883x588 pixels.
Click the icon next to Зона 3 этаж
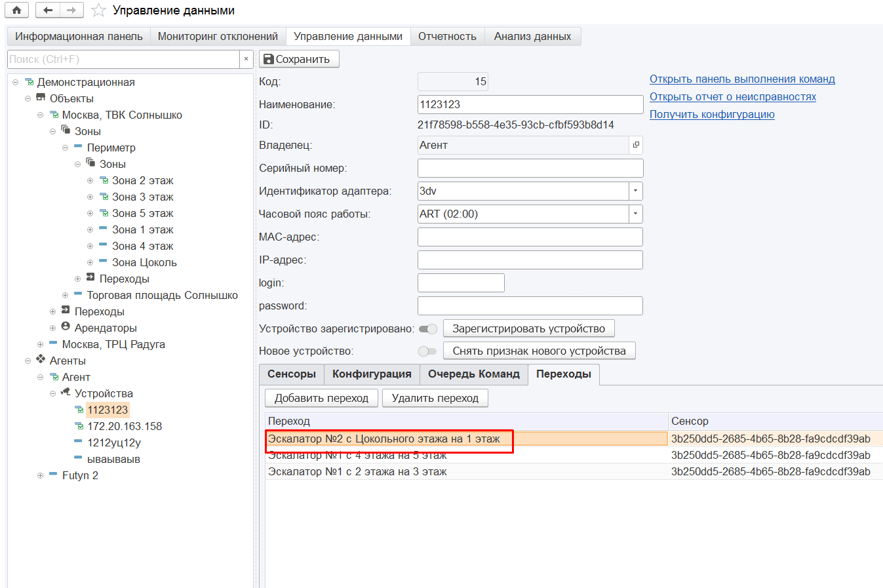(104, 197)
